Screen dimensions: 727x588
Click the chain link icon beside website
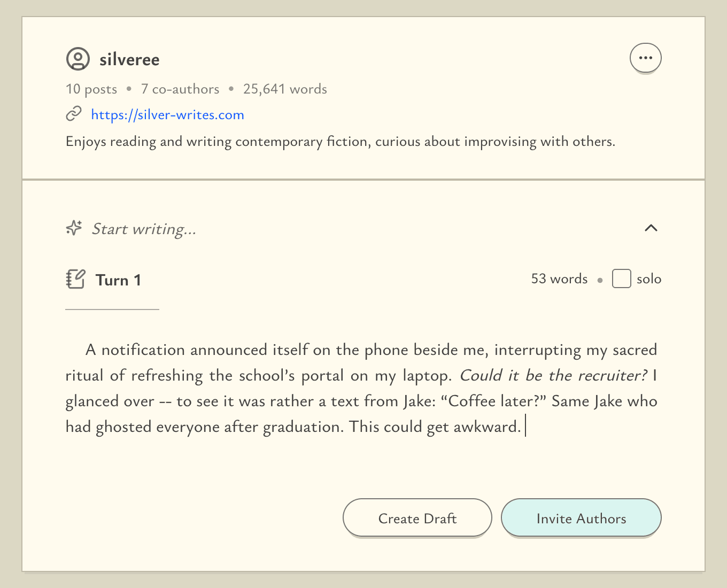click(x=74, y=114)
